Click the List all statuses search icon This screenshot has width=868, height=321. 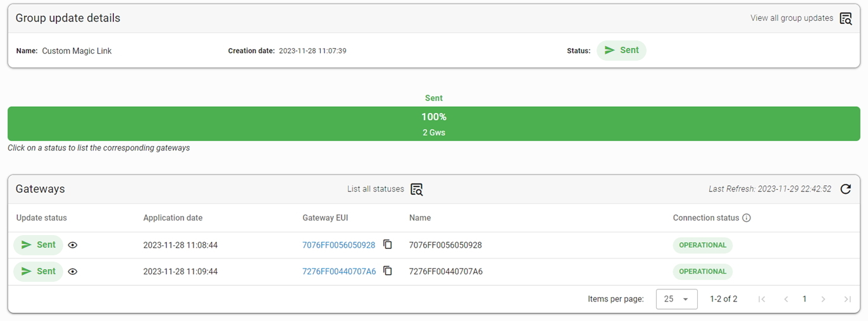[x=416, y=189]
